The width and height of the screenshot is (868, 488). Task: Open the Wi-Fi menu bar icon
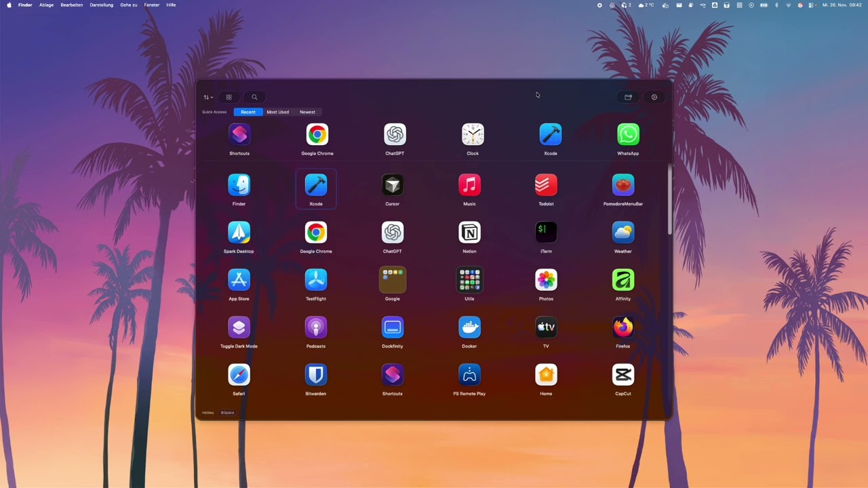[788, 5]
